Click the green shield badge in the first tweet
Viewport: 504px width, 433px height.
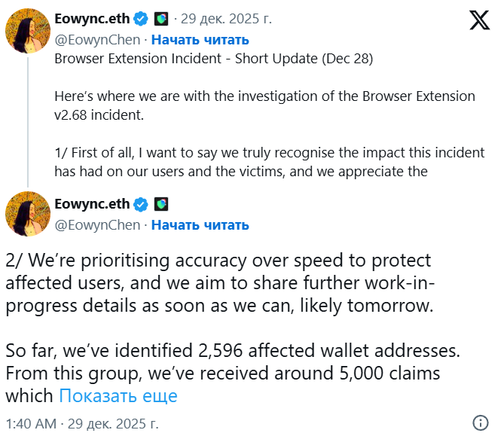tap(161, 20)
